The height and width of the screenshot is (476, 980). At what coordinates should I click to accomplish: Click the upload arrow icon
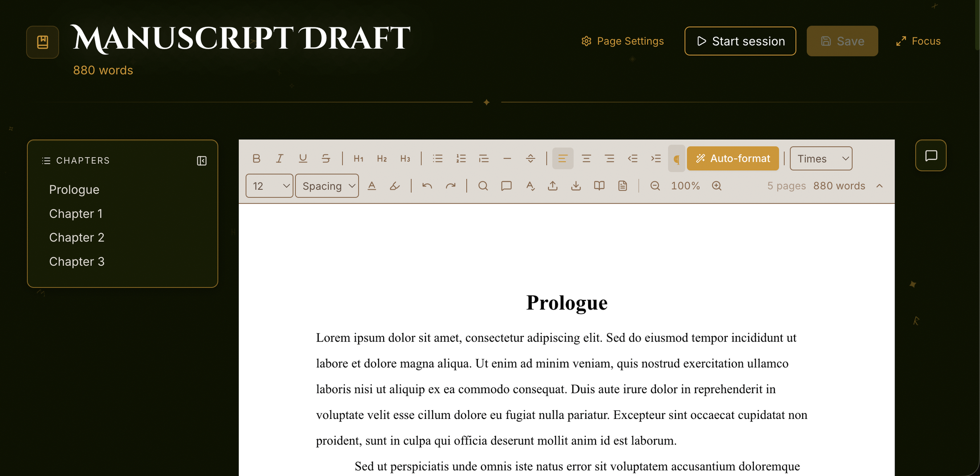click(553, 186)
